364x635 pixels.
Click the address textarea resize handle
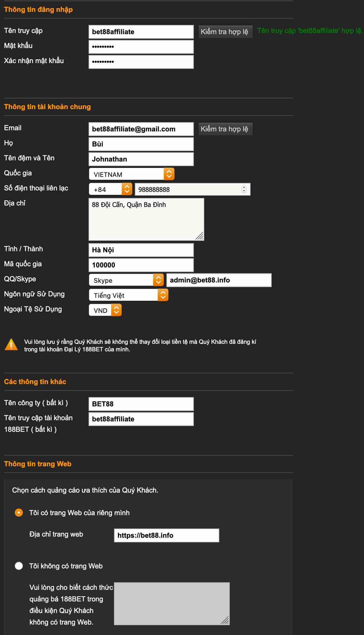click(199, 236)
